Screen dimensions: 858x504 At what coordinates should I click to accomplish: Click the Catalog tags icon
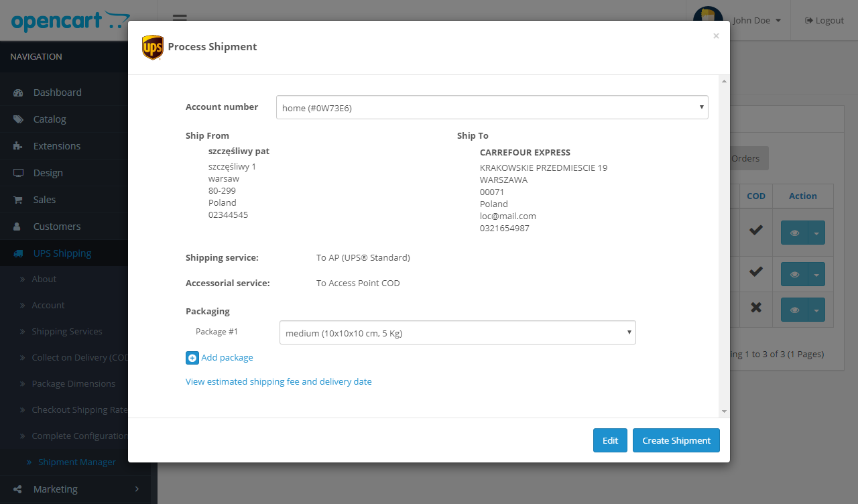[18, 119]
